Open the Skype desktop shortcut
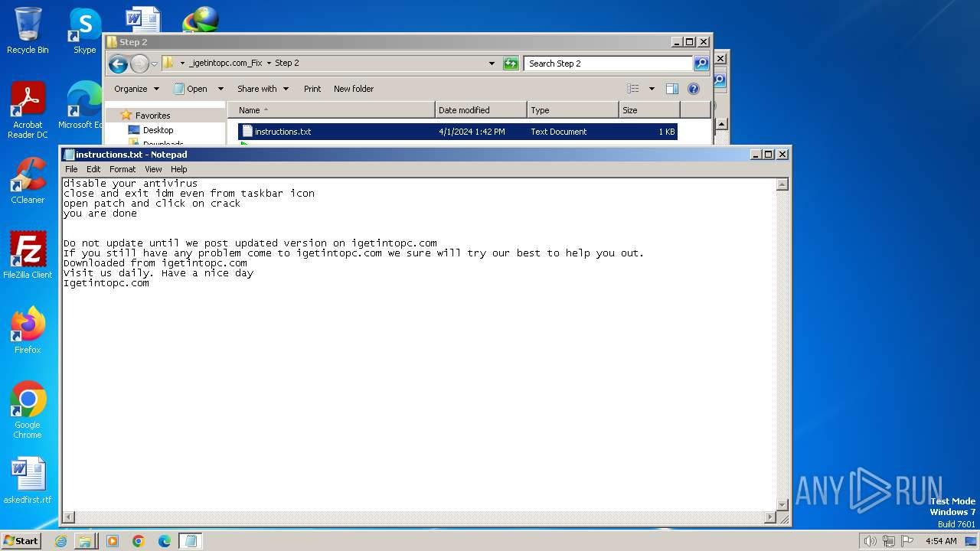980x551 pixels. click(x=84, y=31)
